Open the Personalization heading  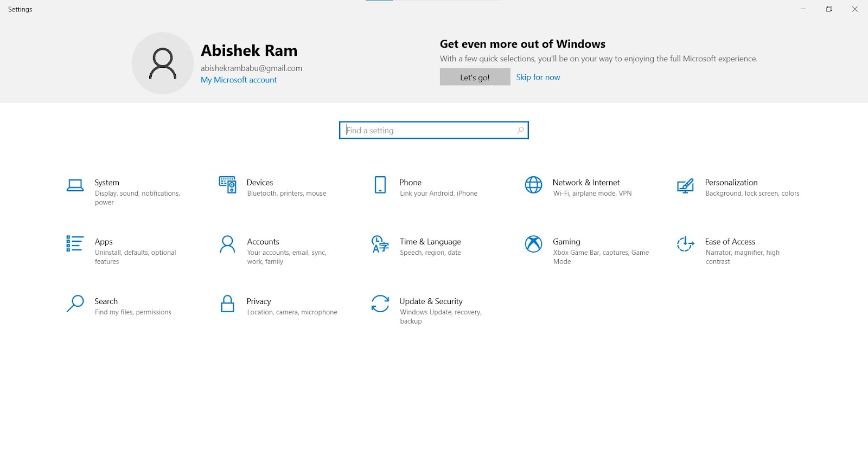click(731, 183)
